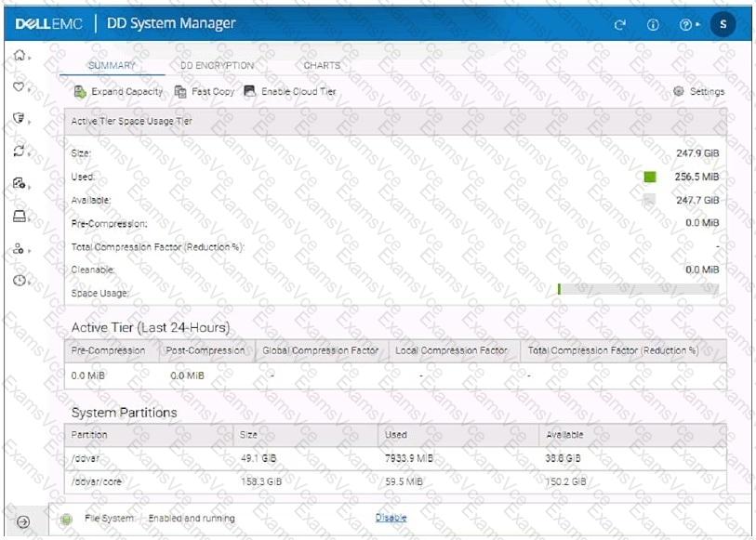This screenshot has width=756, height=540.
Task: Click the Expand Capacity button
Action: click(x=119, y=91)
